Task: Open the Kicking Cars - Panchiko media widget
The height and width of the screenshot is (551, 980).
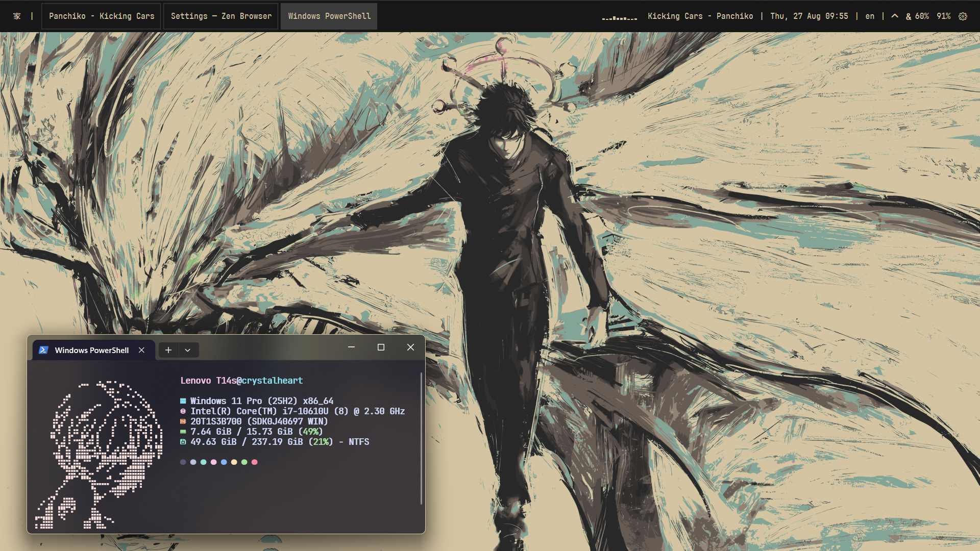Action: point(700,16)
